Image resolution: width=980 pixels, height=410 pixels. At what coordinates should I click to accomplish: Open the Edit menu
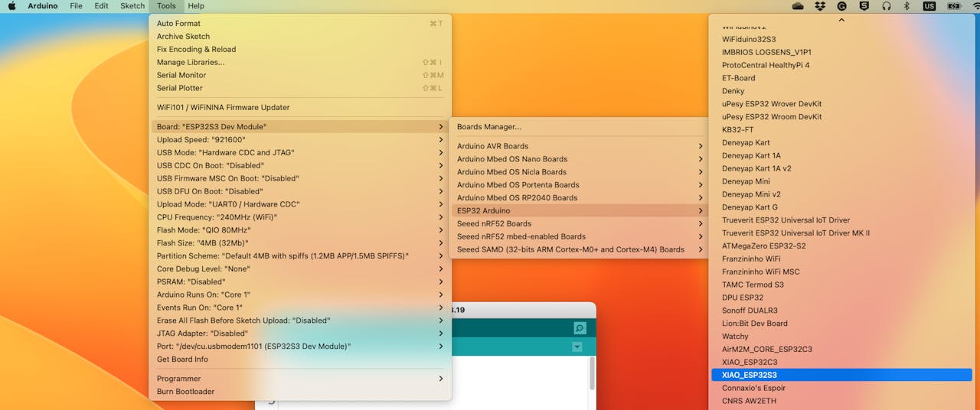click(x=101, y=6)
